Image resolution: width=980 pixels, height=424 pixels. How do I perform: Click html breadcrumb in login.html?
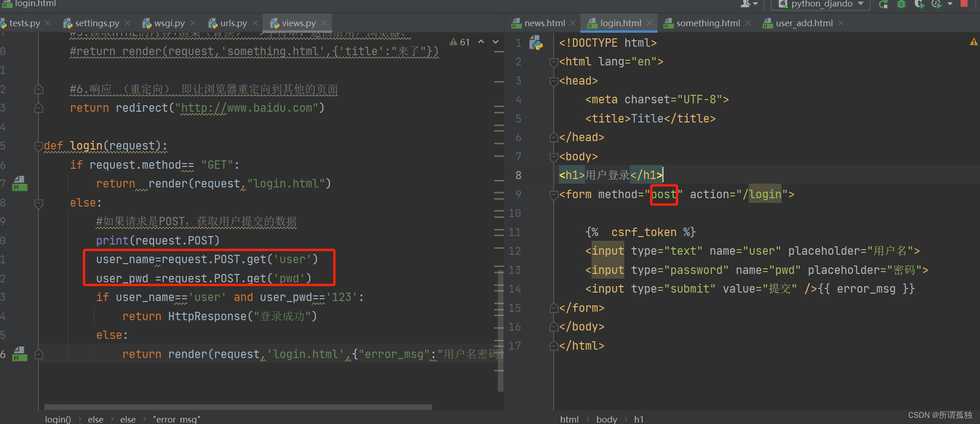point(570,419)
